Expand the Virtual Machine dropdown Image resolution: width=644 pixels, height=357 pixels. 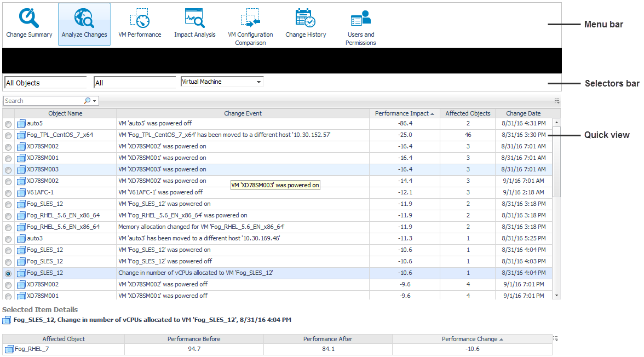tap(258, 82)
